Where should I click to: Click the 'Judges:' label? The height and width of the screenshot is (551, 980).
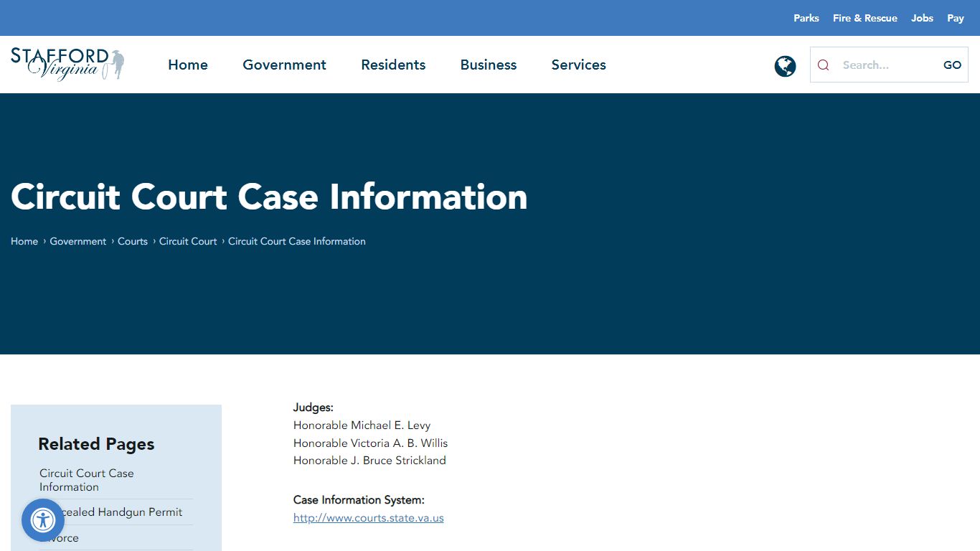pyautogui.click(x=314, y=408)
